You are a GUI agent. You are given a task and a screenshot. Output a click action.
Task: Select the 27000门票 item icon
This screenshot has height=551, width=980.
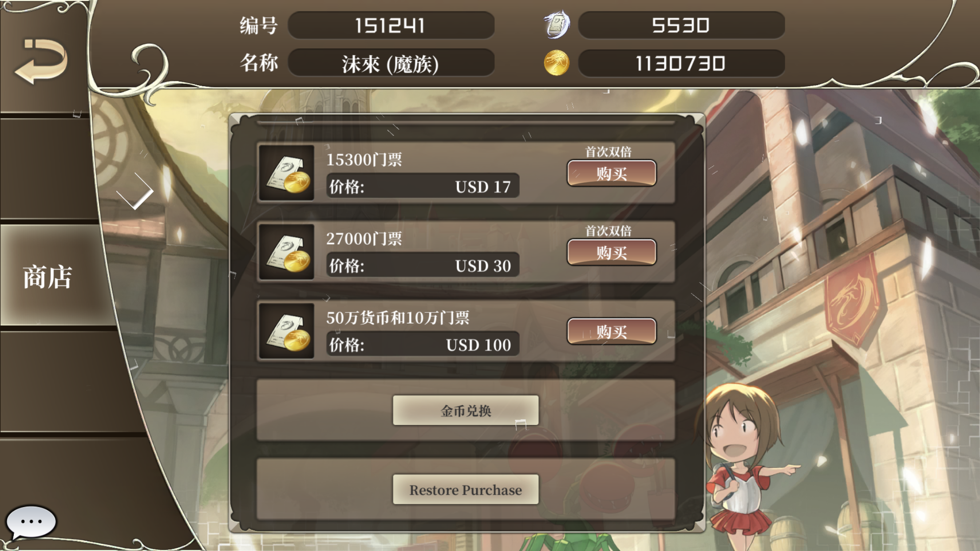tap(287, 252)
